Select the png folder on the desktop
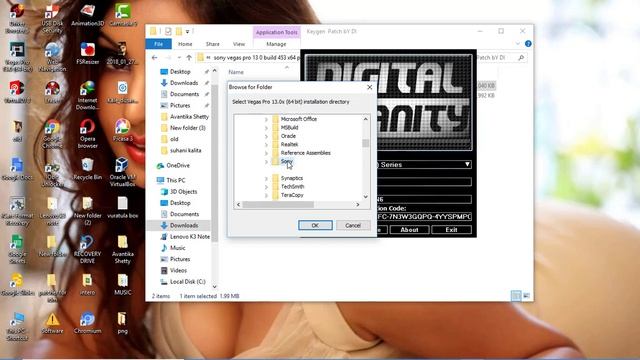640x360 pixels. click(122, 322)
